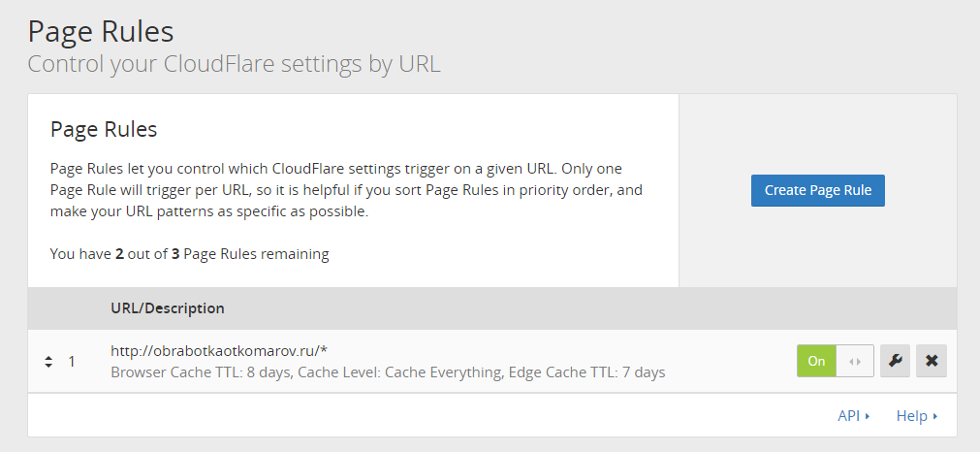Toggle the green On switch off

click(x=816, y=361)
